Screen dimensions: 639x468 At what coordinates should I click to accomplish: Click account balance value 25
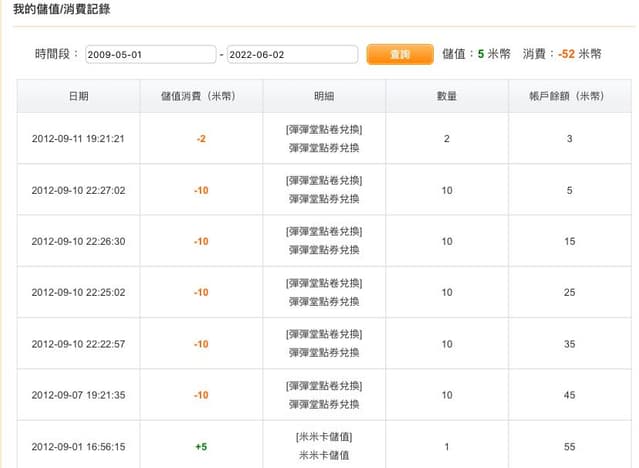coord(569,292)
